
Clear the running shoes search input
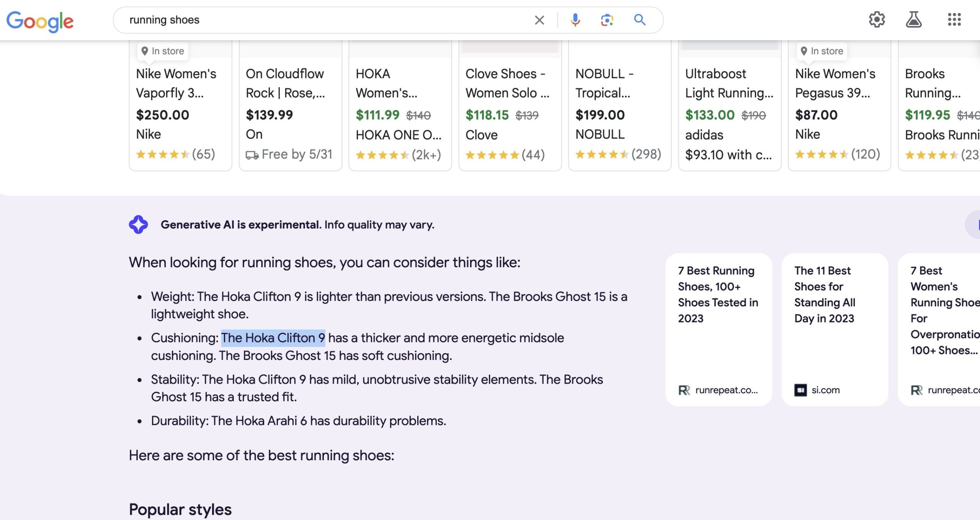pyautogui.click(x=539, y=20)
